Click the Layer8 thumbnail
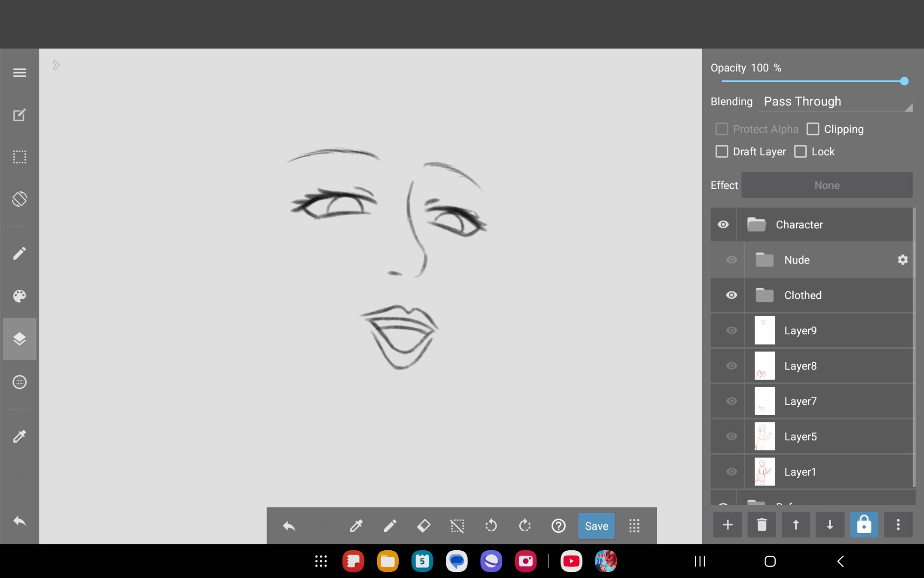The height and width of the screenshot is (578, 924). [765, 366]
